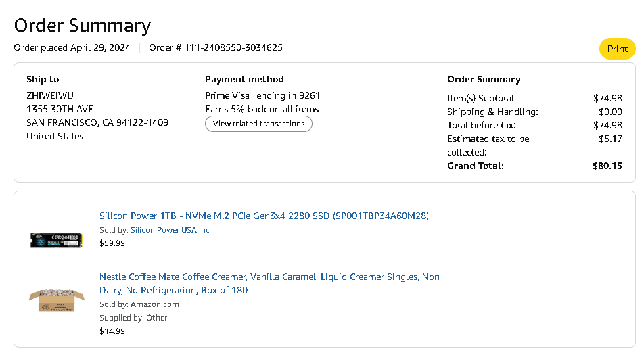The image size is (644, 355).
Task: Click the yellow Print button
Action: pyautogui.click(x=617, y=49)
